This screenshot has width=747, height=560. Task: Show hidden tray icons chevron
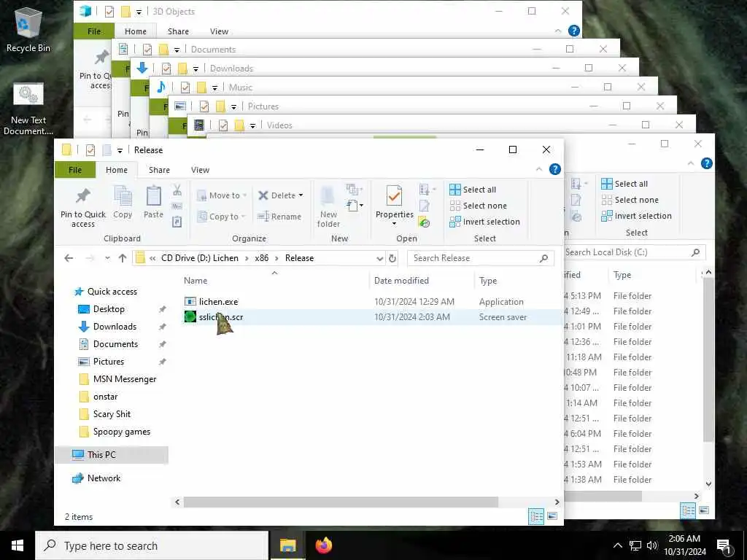[617, 545]
